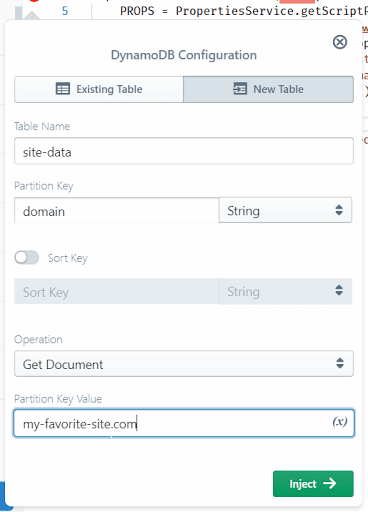Image resolution: width=368 pixels, height=512 pixels.
Task: Switch to the Existing Table tab
Action: [99, 89]
